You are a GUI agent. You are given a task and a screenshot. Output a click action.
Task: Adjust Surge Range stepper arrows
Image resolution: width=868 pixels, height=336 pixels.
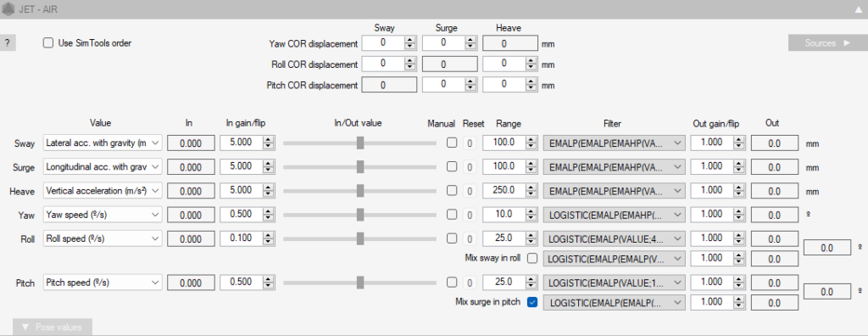(x=531, y=166)
